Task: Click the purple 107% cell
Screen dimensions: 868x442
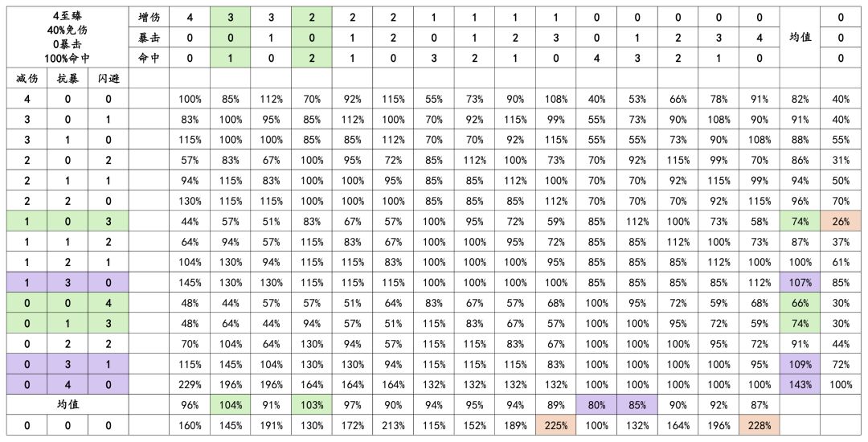Action: (799, 282)
